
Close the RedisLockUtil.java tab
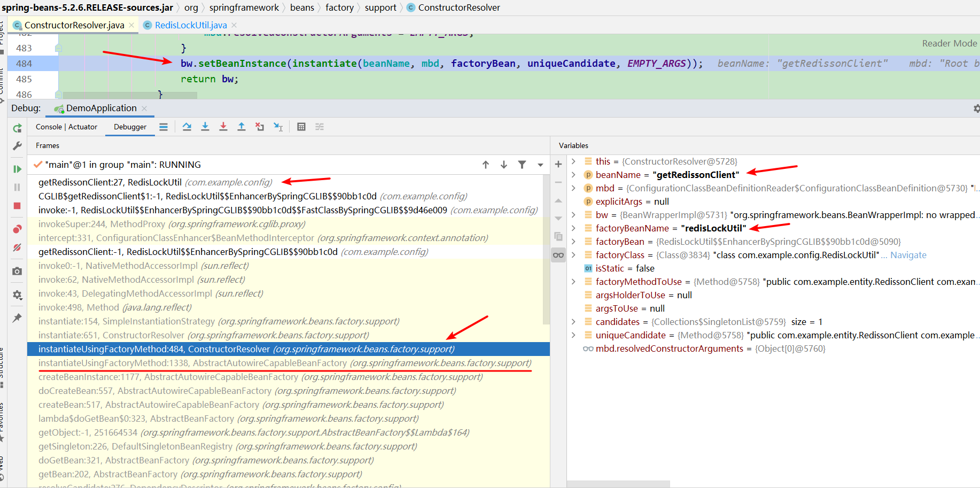234,25
